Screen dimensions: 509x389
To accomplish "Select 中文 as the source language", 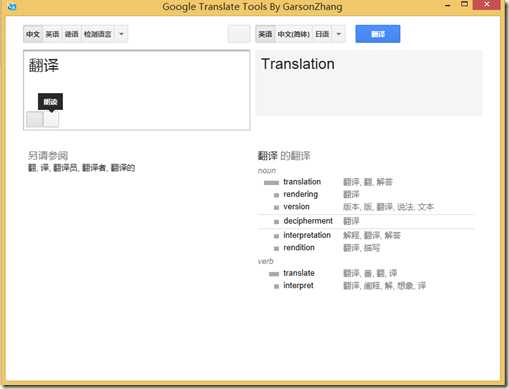I will coord(33,34).
